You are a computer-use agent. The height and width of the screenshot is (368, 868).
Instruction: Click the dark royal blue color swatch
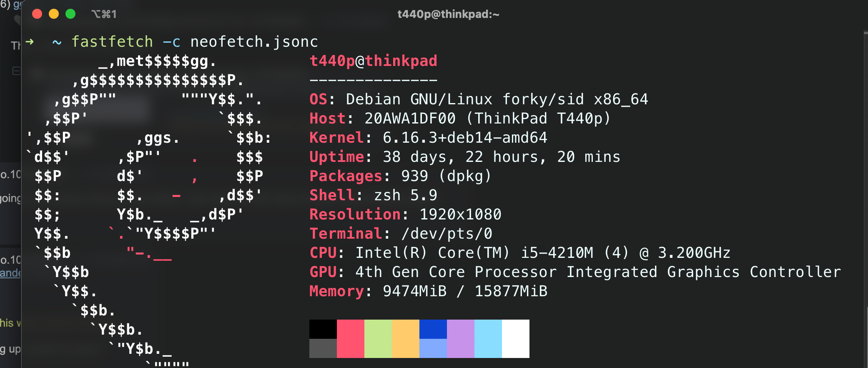pos(433,329)
